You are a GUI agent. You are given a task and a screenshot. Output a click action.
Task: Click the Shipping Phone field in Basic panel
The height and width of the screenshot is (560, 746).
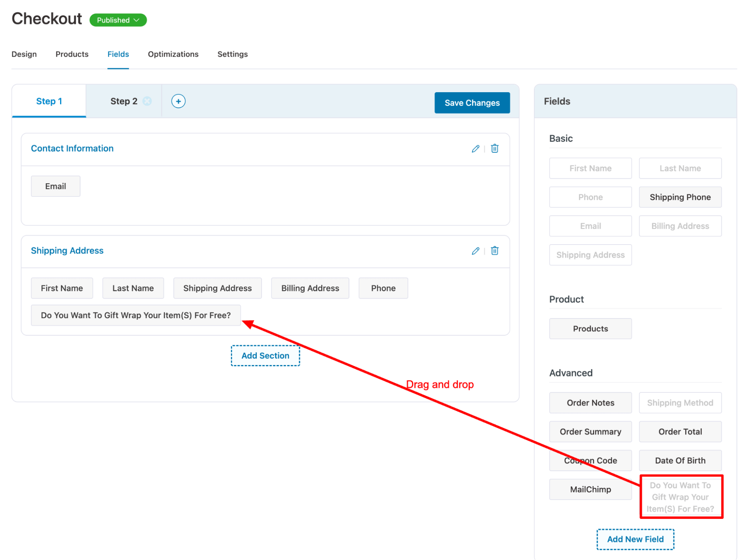pyautogui.click(x=680, y=197)
